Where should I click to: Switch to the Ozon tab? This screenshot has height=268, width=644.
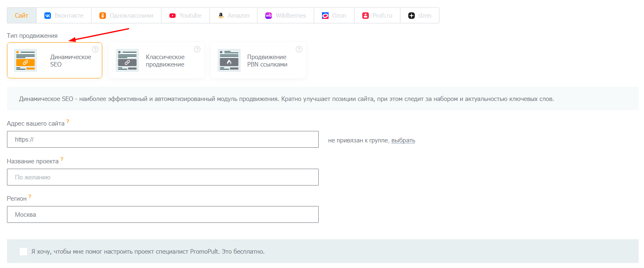[x=334, y=16]
